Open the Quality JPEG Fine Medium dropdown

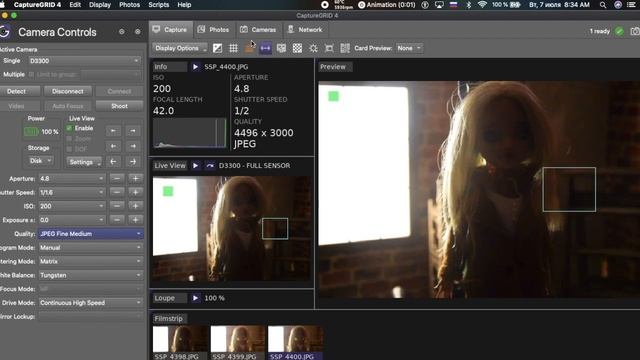coord(91,234)
